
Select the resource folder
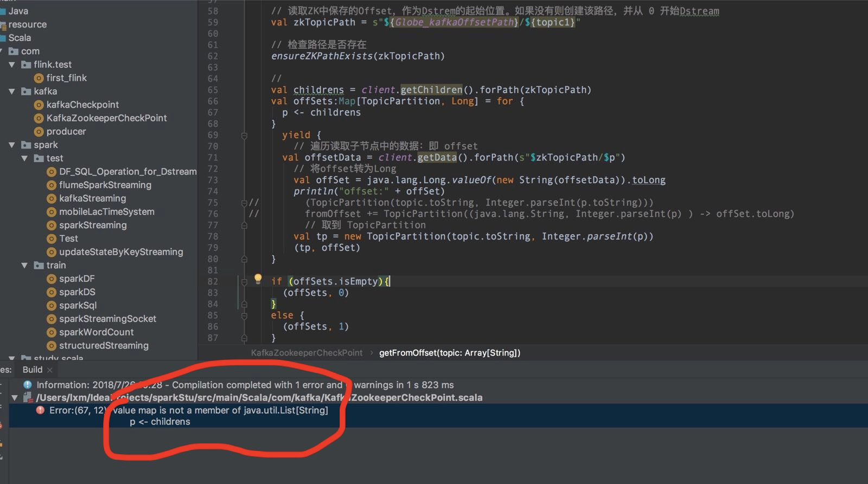coord(27,24)
